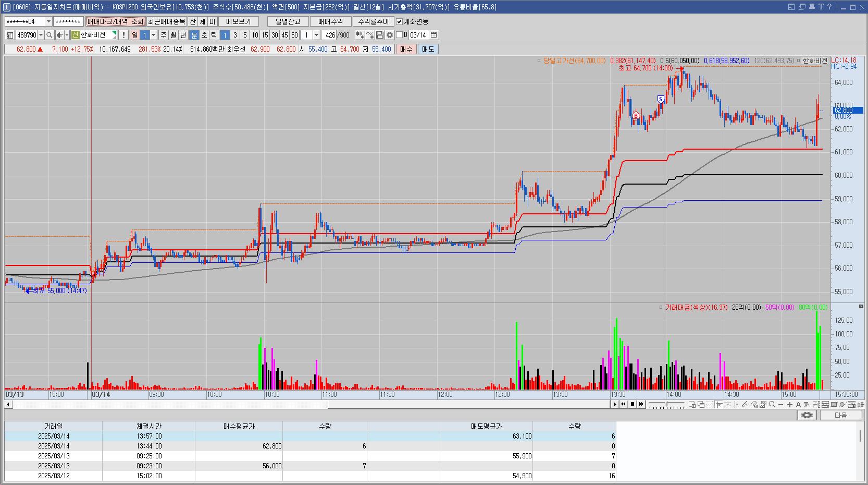Click the duplicate window icon in title bar

[802, 7]
